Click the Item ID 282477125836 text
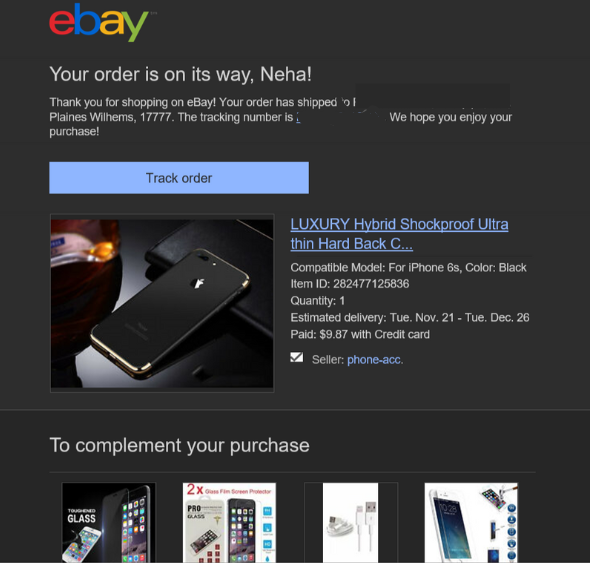Screen dimensions: 590x563 pyautogui.click(x=350, y=284)
